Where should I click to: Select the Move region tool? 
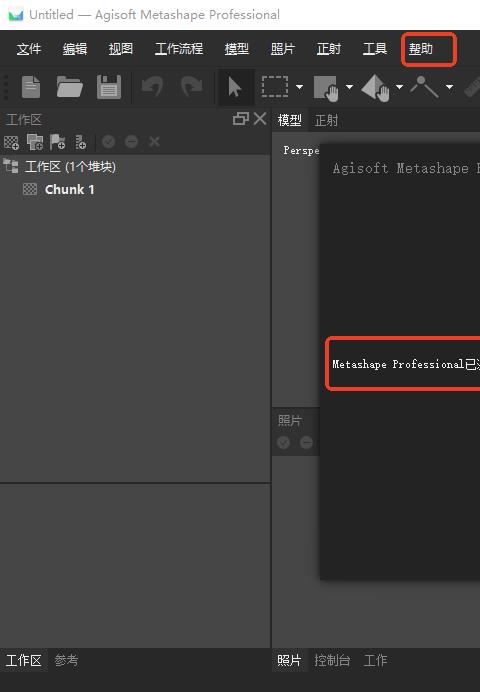(326, 88)
